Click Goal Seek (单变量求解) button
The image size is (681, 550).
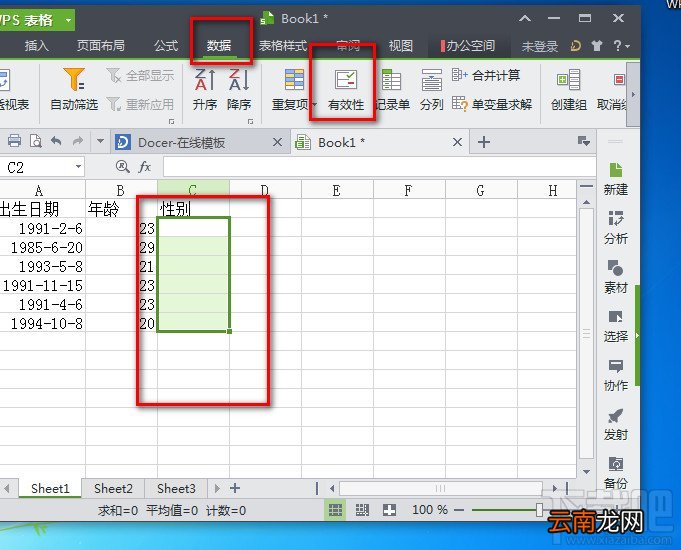[x=492, y=104]
